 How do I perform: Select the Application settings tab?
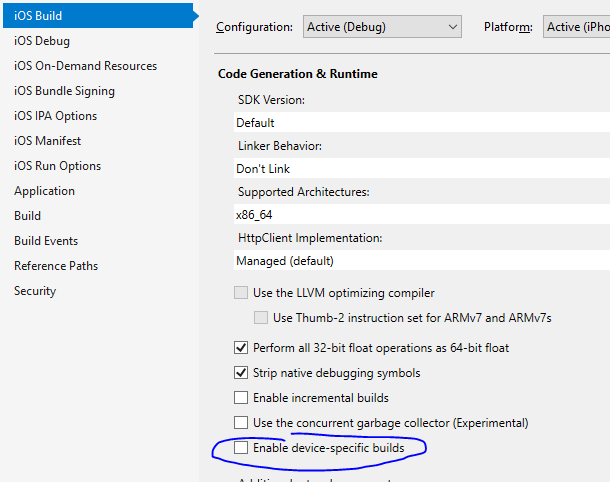point(44,191)
